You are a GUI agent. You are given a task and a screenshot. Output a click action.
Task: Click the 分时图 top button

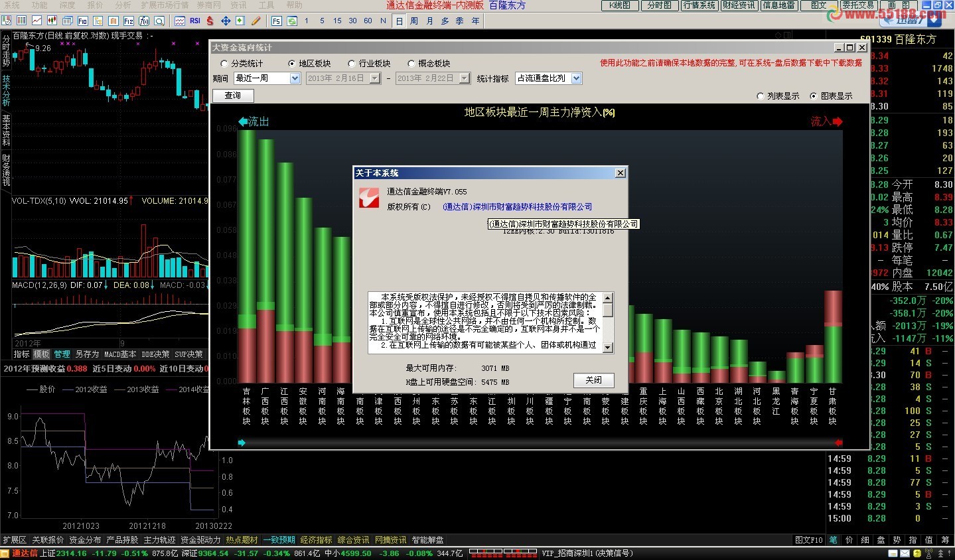pos(659,5)
